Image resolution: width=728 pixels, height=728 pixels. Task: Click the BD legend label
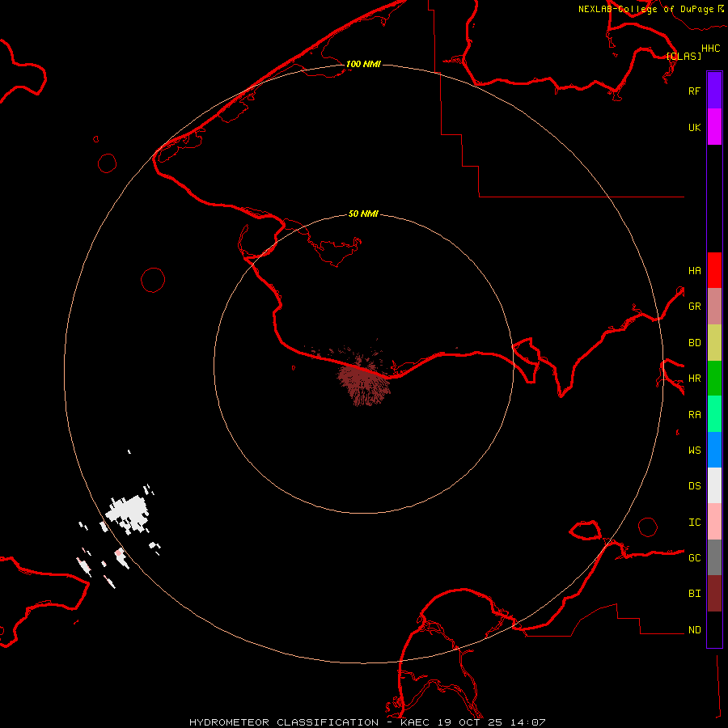click(695, 343)
